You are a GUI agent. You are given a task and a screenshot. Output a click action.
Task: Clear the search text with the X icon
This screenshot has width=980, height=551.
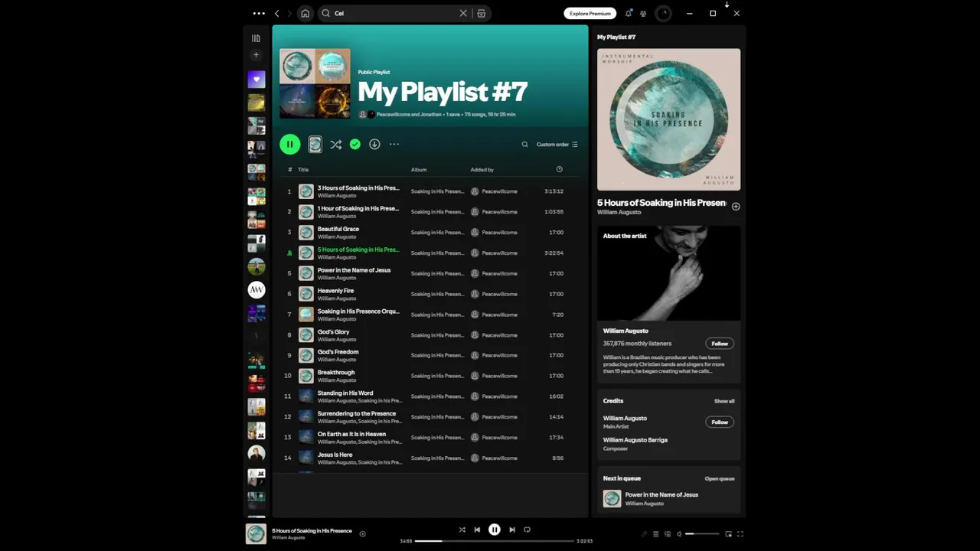pyautogui.click(x=463, y=13)
